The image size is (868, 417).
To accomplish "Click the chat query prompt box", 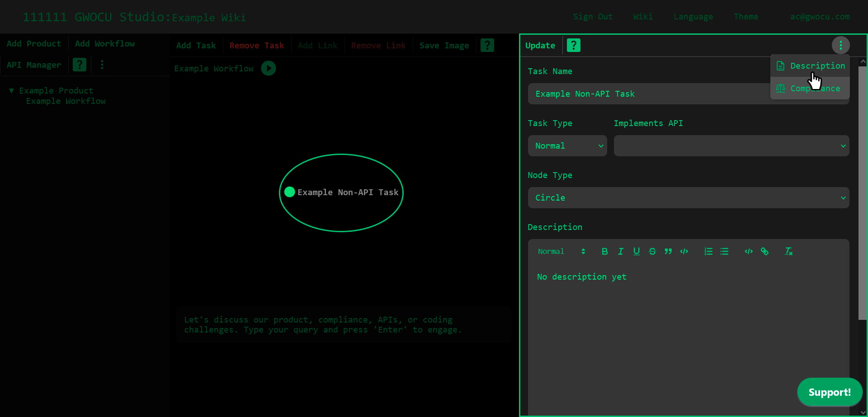I will click(344, 325).
